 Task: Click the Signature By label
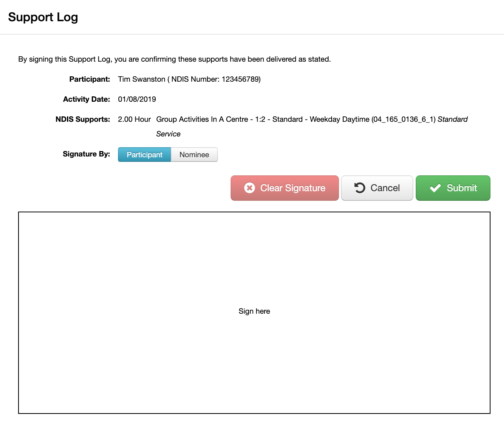pyautogui.click(x=86, y=154)
